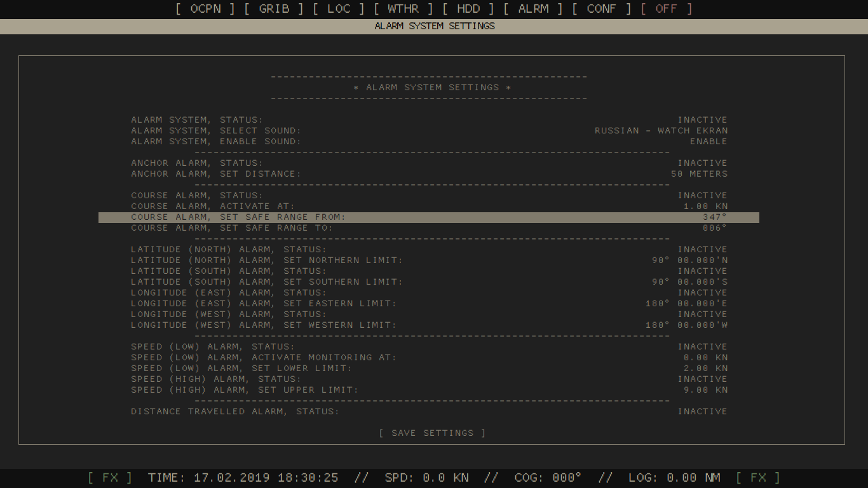868x488 pixels.
Task: Select row ANCHOR ALARM, SET DISTANCE label
Action: pos(216,173)
